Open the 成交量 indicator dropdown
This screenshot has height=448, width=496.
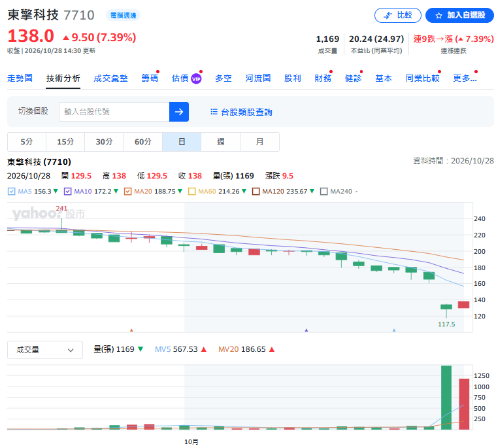click(x=45, y=350)
